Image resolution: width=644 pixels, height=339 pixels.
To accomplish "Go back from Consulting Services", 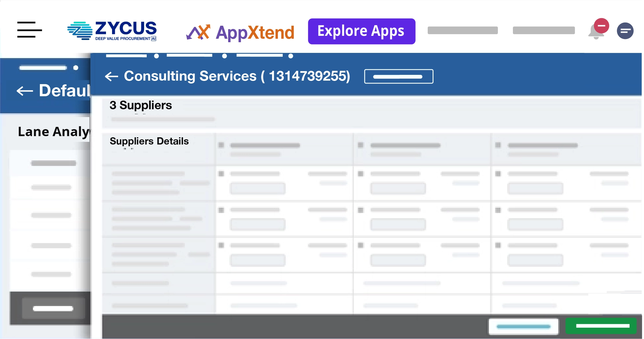I will tap(111, 77).
